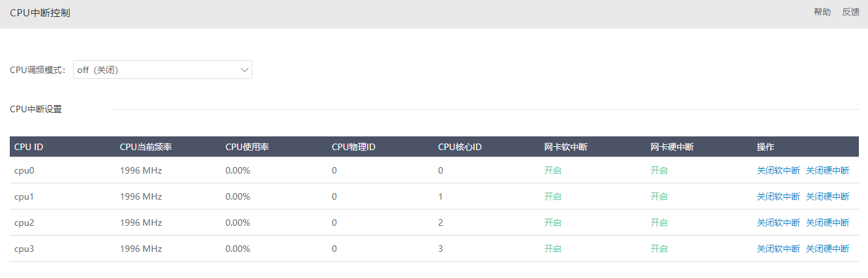Open the 反馈 link
868x278 pixels.
coord(850,12)
